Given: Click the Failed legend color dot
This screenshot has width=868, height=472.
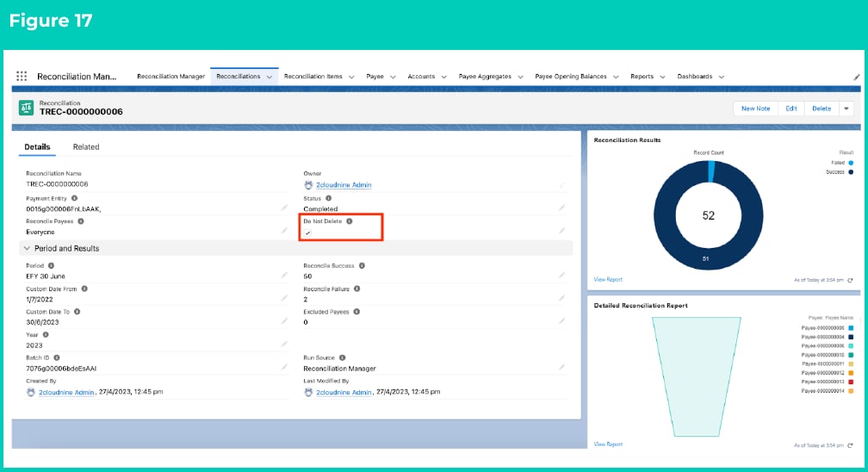Looking at the screenshot, I should pos(851,163).
